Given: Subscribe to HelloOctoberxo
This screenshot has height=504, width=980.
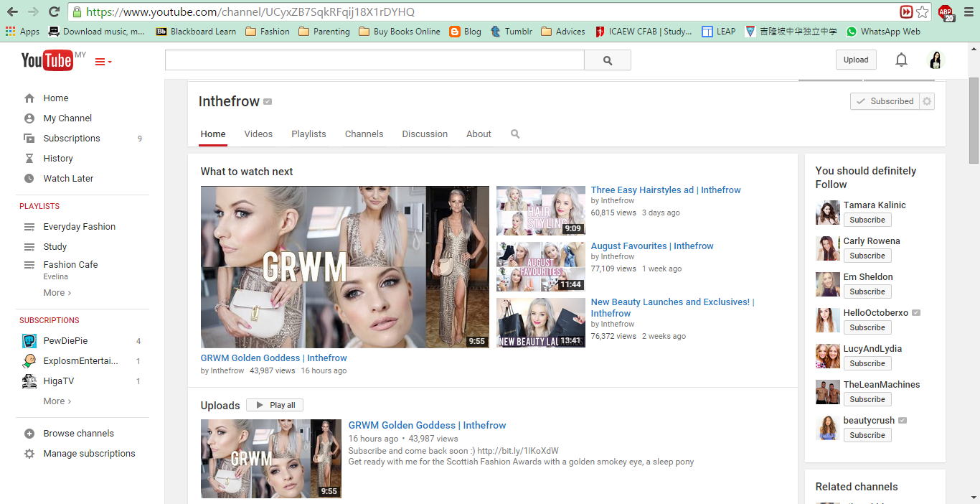Looking at the screenshot, I should tap(867, 327).
